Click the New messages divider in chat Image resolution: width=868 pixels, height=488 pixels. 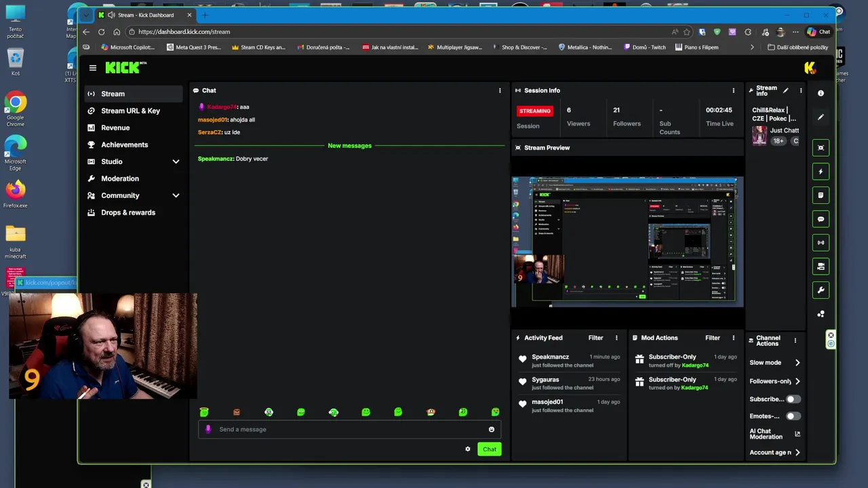349,146
